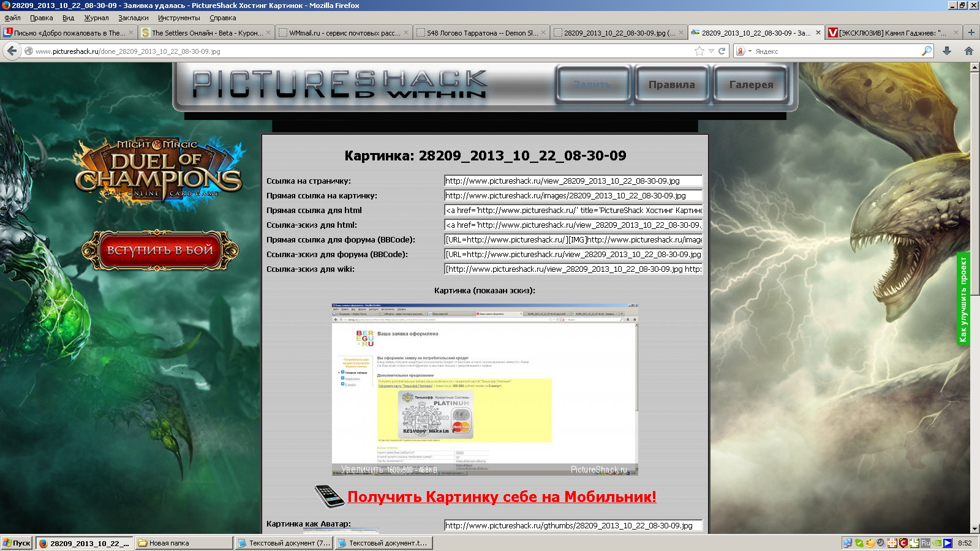Click the 'ВСТУПИТЬ В БОЙ' red button
The width and height of the screenshot is (980, 551).
pos(160,250)
